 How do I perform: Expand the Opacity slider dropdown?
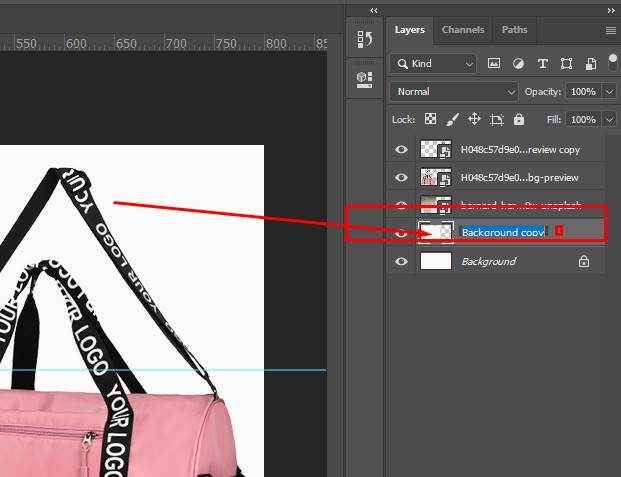click(609, 91)
